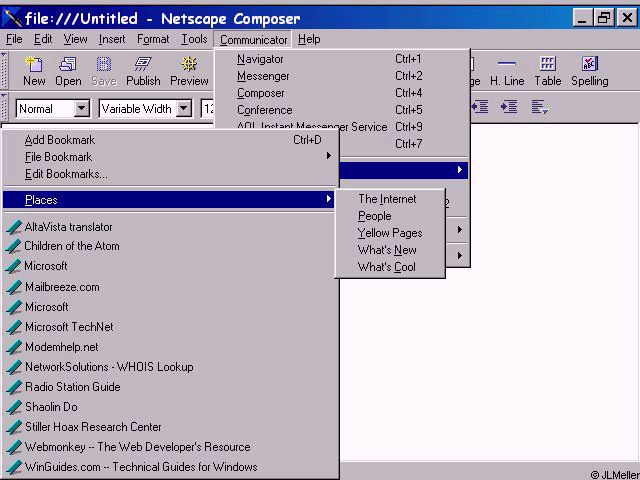Expand the highlighted Bookmarks submenu arrow
The height and width of the screenshot is (480, 640).
pyautogui.click(x=460, y=169)
